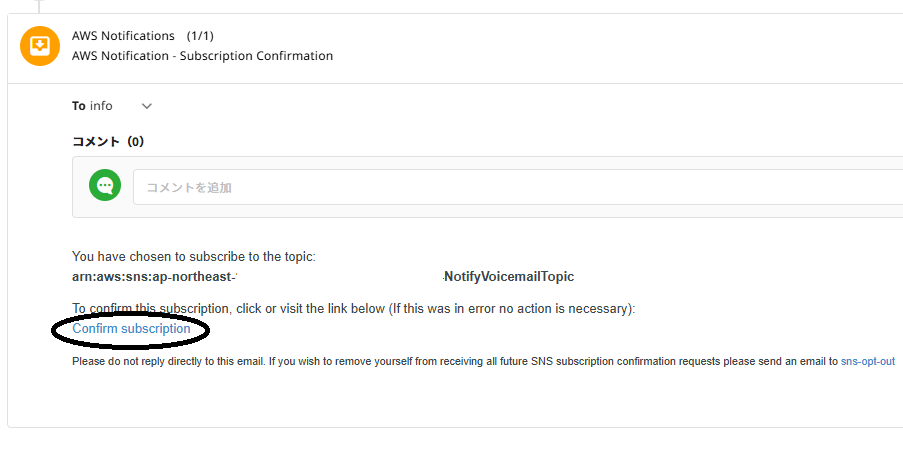Screen dimensions: 903x467
Task: Click the (1/1) message count
Action: [204, 36]
